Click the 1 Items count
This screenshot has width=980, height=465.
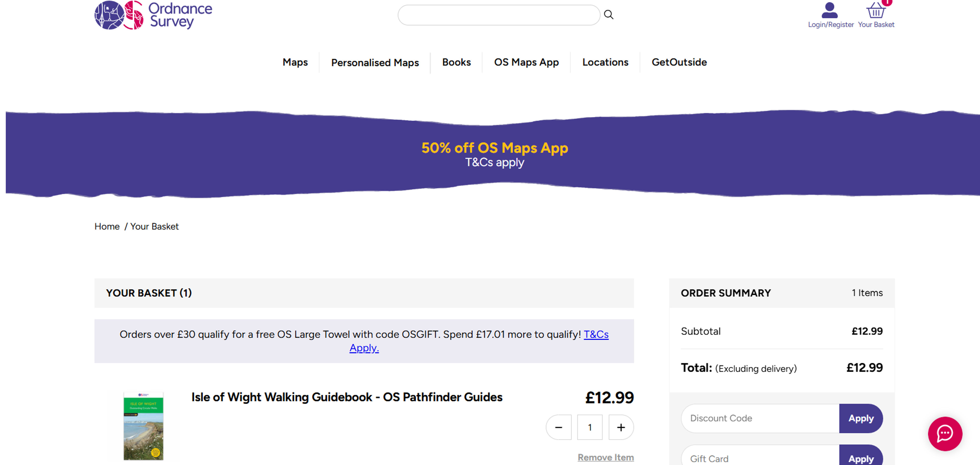867,293
